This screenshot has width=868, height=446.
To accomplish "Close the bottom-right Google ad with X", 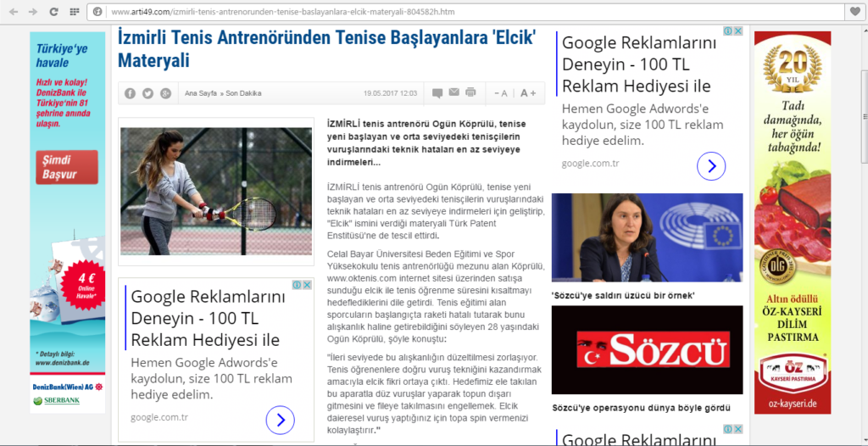I will (738, 429).
